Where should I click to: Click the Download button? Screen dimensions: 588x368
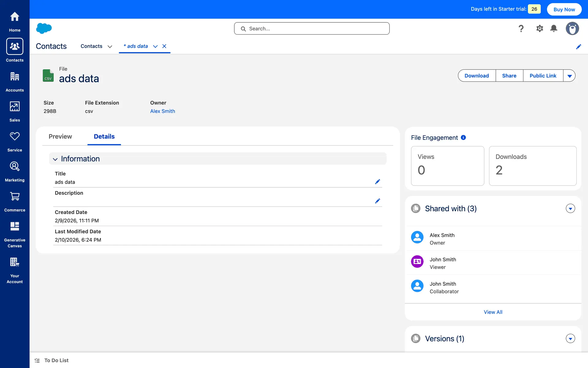tap(477, 76)
